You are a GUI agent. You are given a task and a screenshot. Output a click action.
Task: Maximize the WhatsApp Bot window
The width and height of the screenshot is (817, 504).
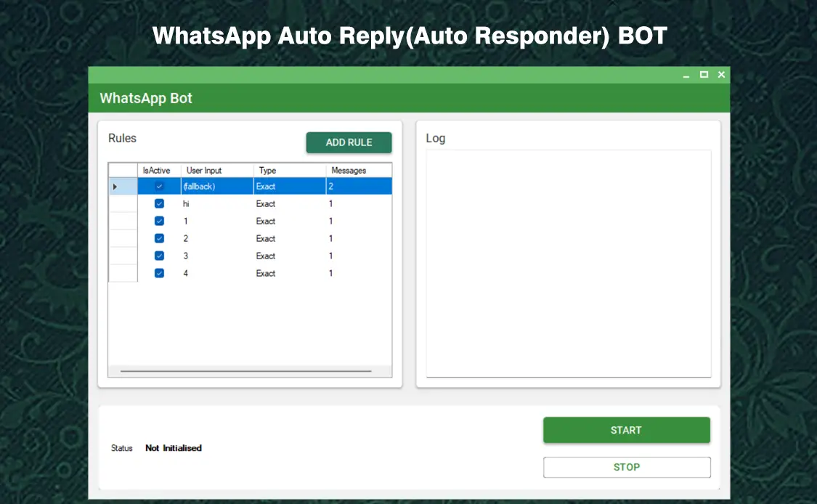pyautogui.click(x=704, y=75)
